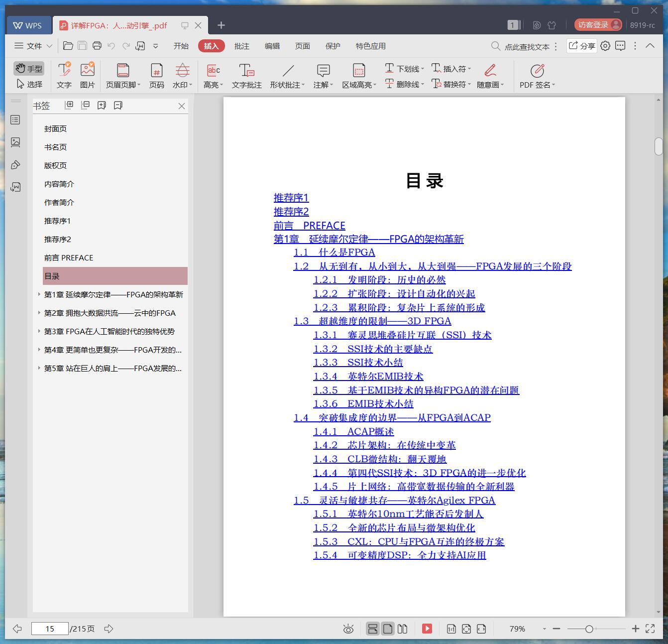The image size is (668, 644).
Task: Click the 文字 insert text tool
Action: point(64,76)
